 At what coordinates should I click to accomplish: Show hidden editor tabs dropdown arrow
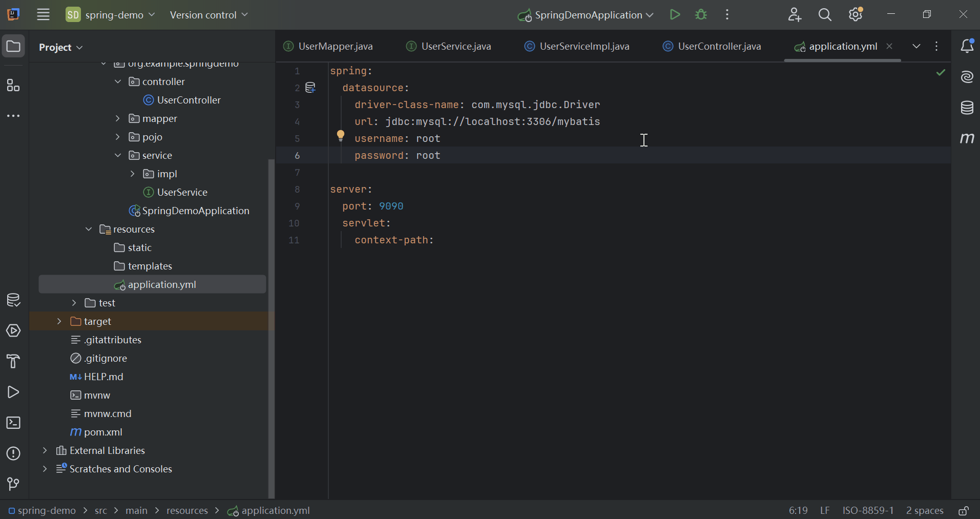916,46
